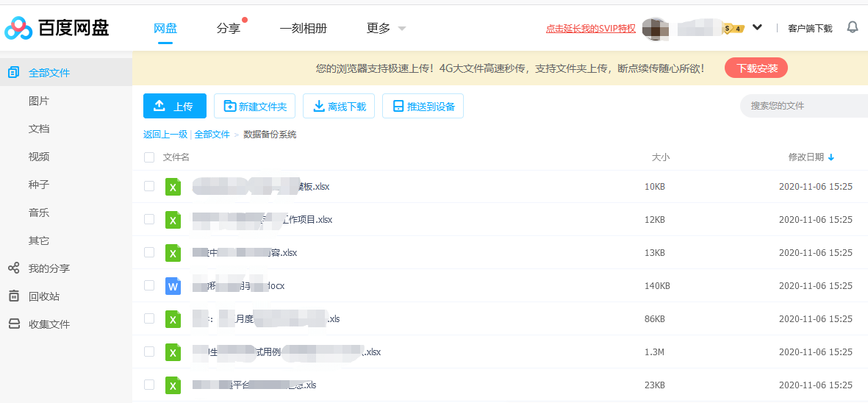Select 音乐 in the sidebar
This screenshot has width=868, height=403.
[x=39, y=213]
